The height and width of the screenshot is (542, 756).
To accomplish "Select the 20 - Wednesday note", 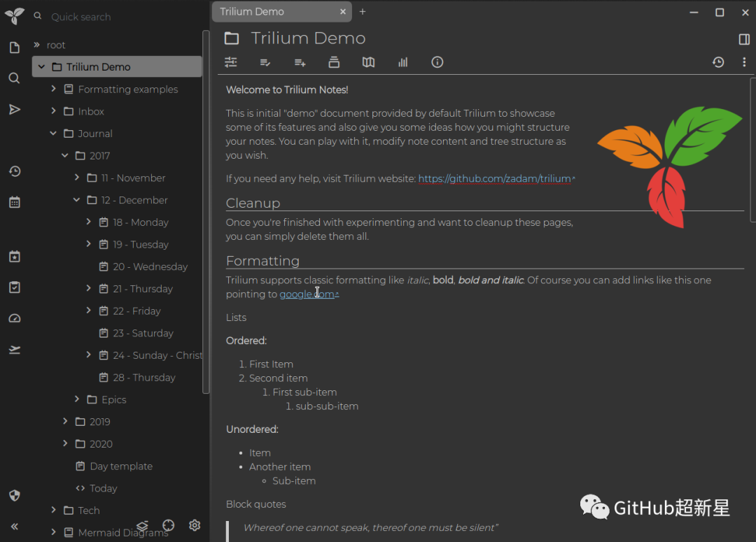I will click(150, 266).
